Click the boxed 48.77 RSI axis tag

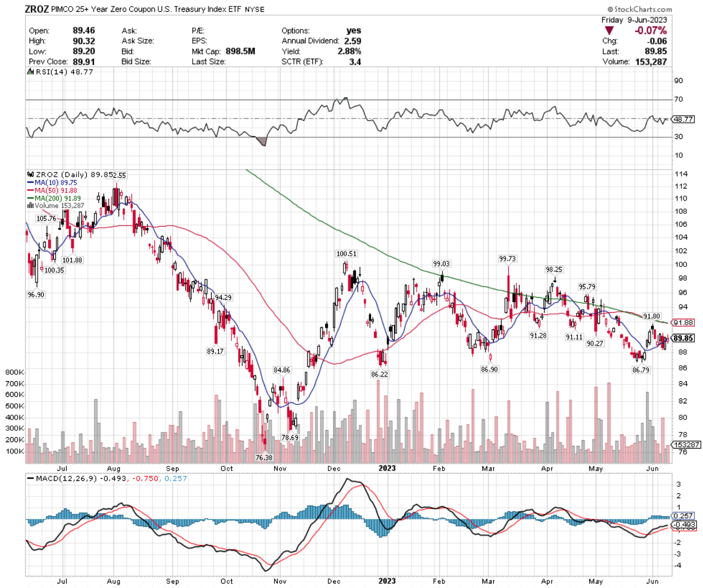[683, 119]
